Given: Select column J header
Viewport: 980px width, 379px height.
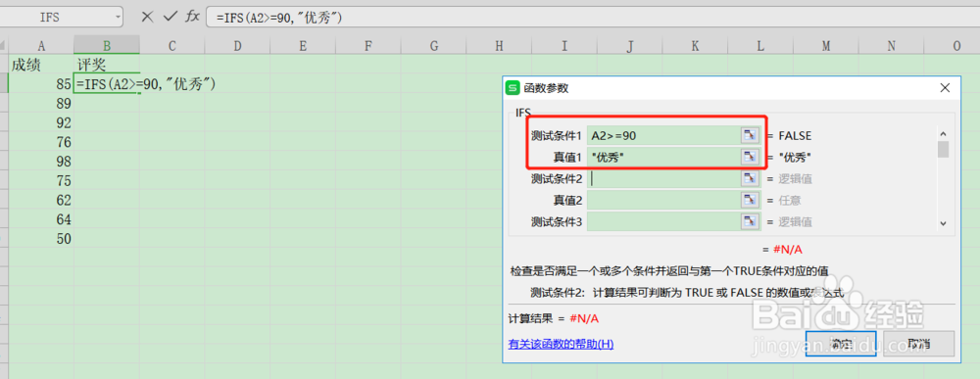Looking at the screenshot, I should tap(629, 45).
